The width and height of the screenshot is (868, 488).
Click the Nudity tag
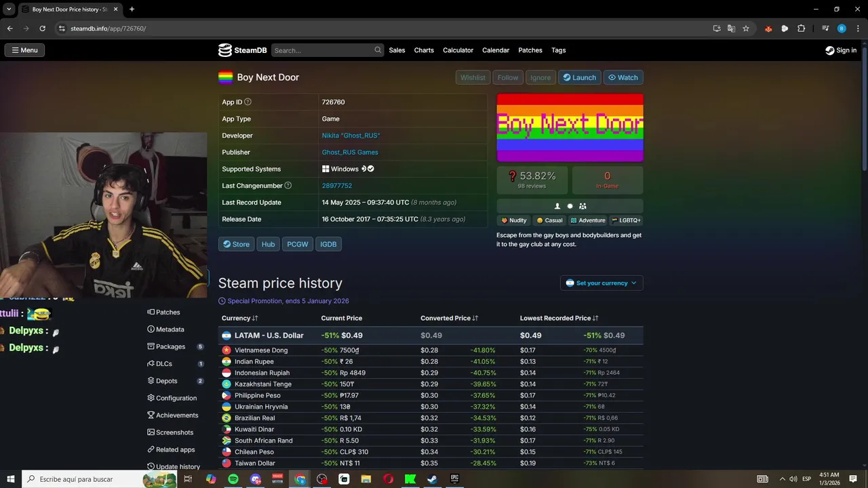coord(513,220)
